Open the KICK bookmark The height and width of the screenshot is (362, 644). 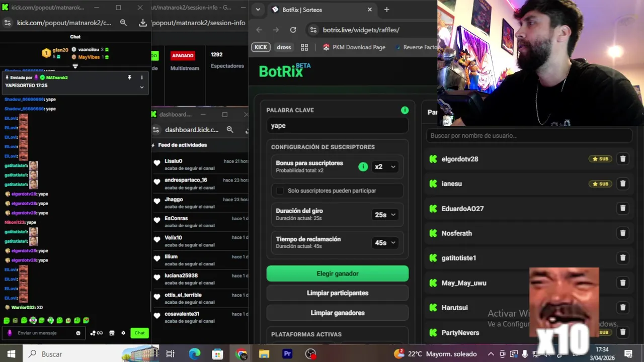click(261, 47)
